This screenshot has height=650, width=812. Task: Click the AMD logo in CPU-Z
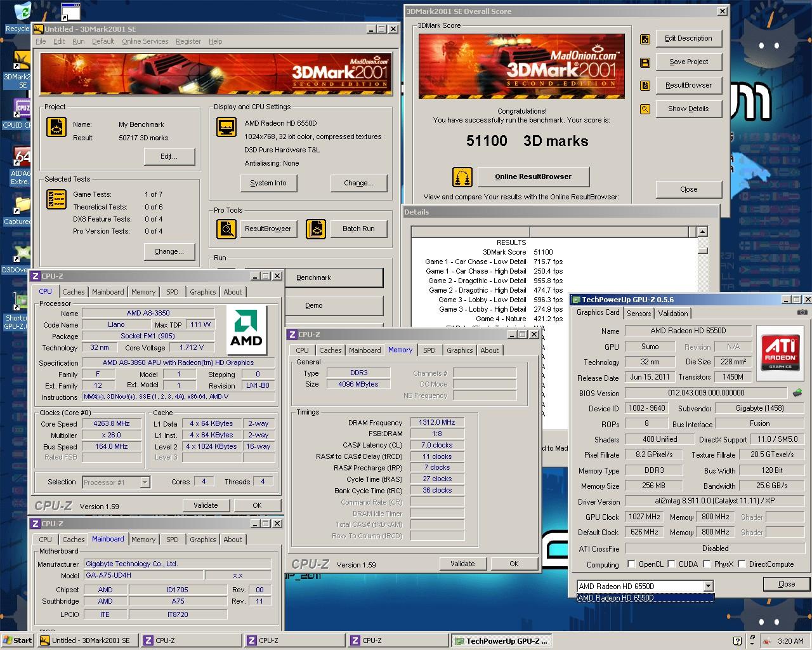246,331
